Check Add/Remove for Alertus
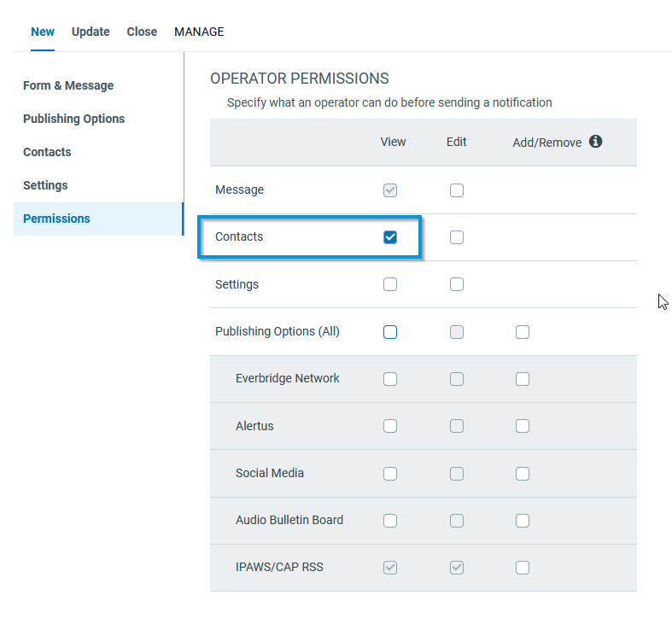672x624 pixels. [x=523, y=426]
